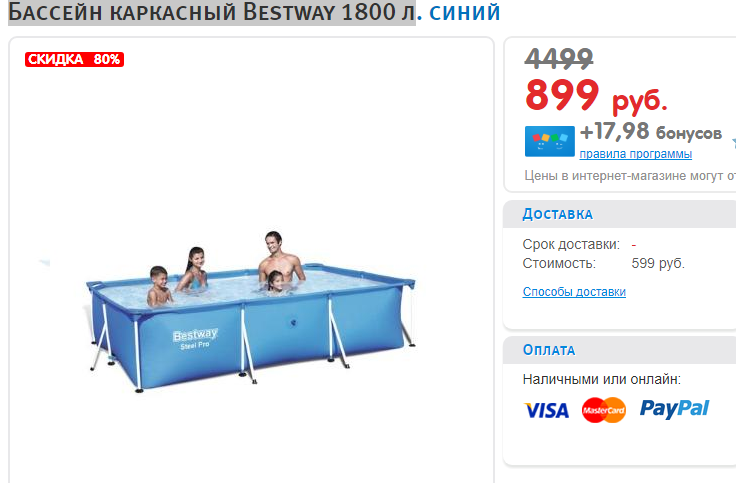Click the VISA payment logo

click(546, 410)
